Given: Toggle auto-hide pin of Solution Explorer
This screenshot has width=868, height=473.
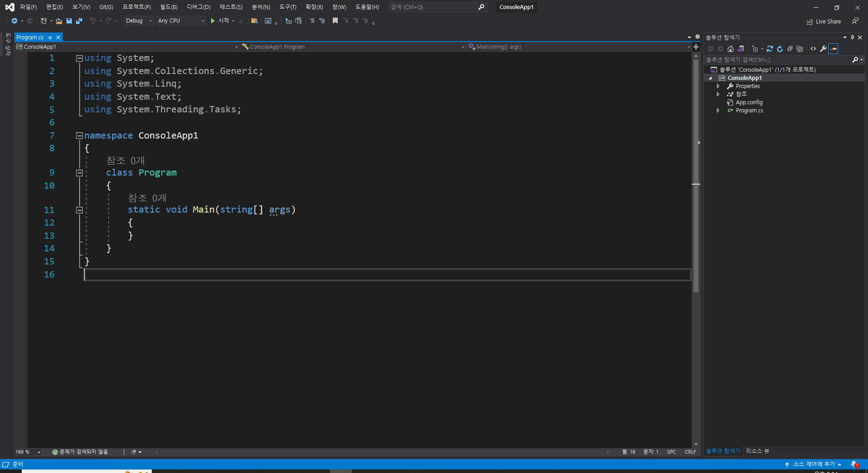Looking at the screenshot, I should [x=852, y=38].
